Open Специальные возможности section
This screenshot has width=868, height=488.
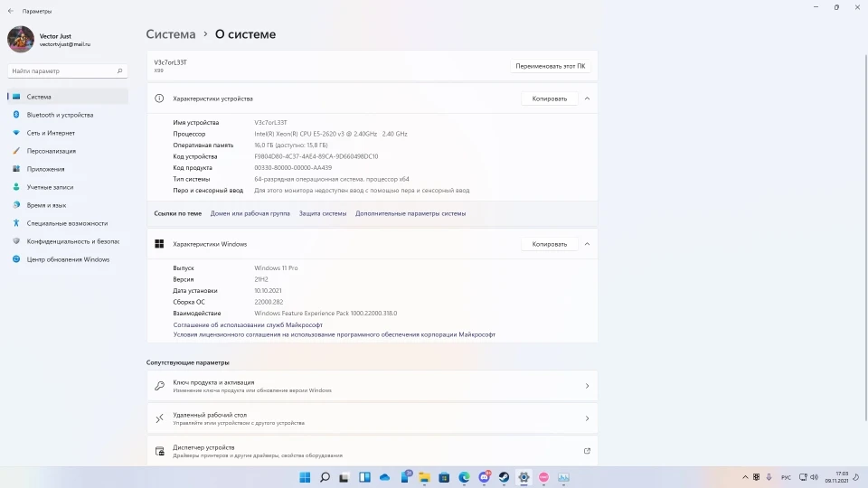[x=68, y=223]
